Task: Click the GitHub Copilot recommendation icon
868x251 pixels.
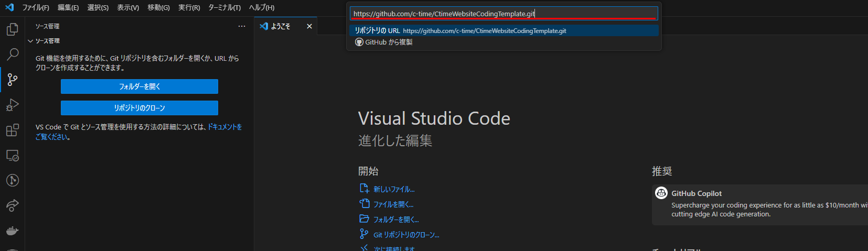Action: coord(661,193)
